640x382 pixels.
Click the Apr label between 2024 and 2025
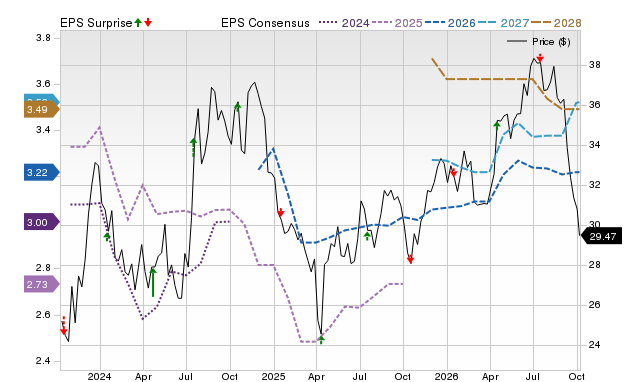pos(143,376)
